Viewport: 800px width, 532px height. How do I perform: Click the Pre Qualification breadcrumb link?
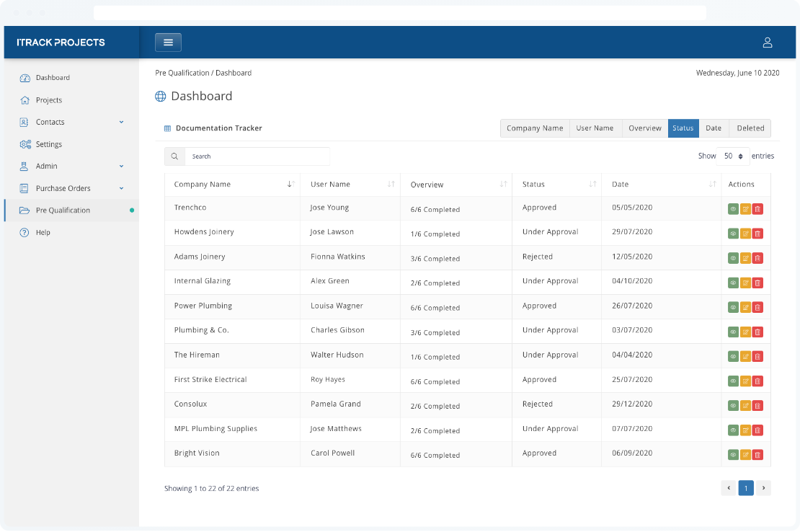182,73
